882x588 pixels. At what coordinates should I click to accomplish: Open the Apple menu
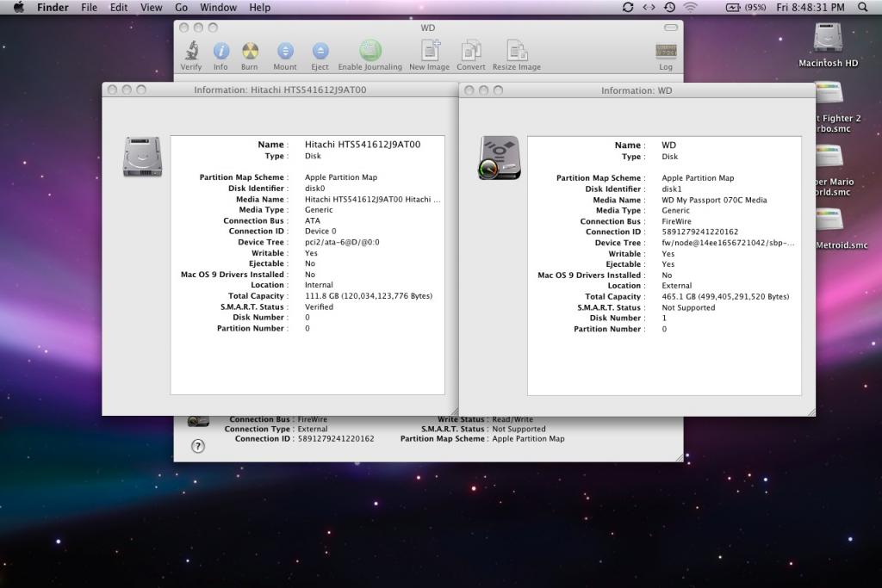(x=19, y=7)
